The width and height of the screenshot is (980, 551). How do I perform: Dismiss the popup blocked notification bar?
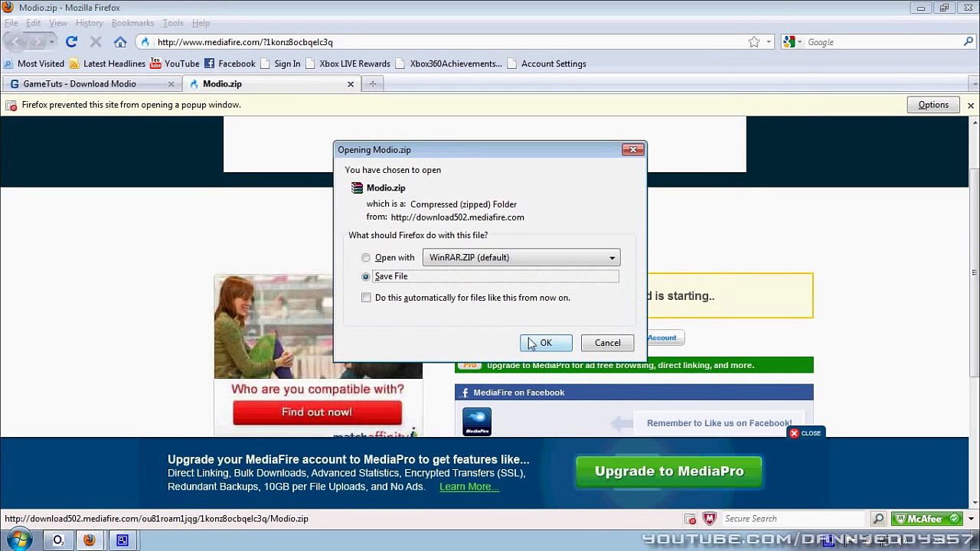point(971,105)
